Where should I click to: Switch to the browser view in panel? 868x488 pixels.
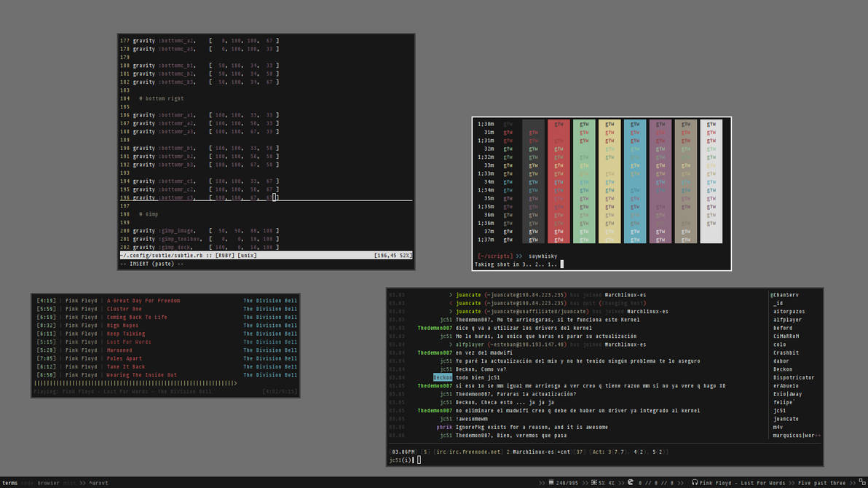[48, 483]
